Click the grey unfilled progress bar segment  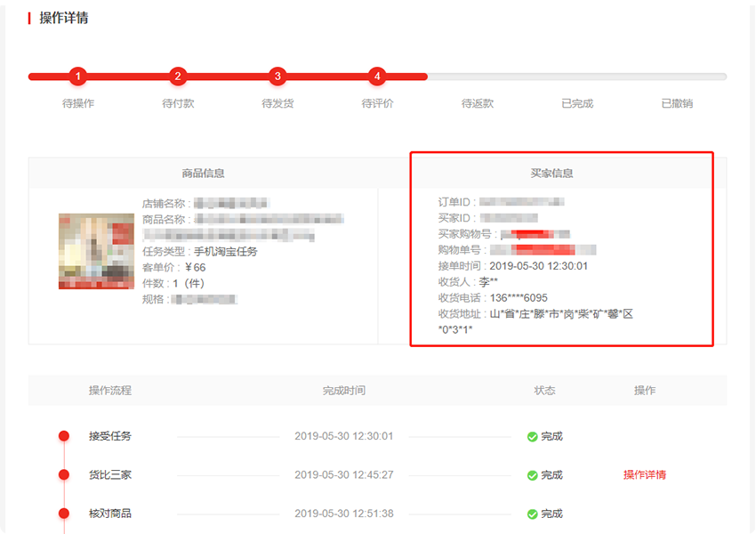(576, 77)
